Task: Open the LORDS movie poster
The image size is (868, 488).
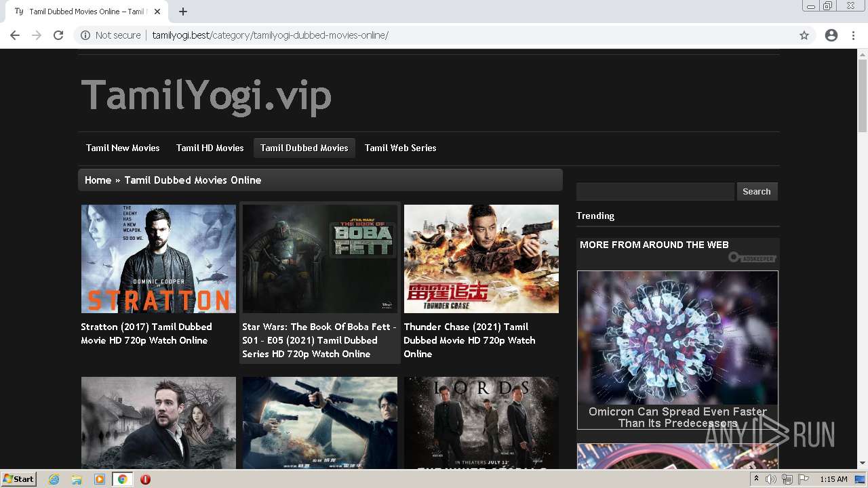Action: [x=481, y=423]
